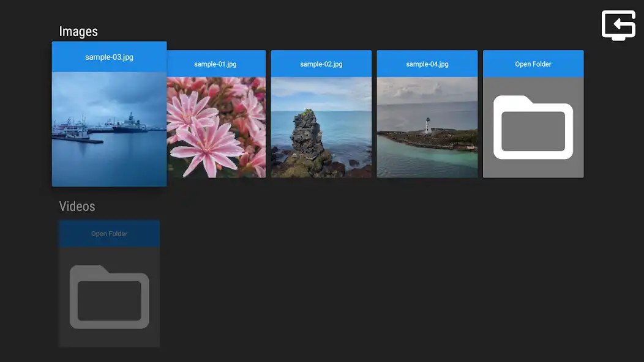Screen dimensions: 644x362
Task: Select the sample-04.jpg lighthouse thumbnail
Action: [x=427, y=125]
